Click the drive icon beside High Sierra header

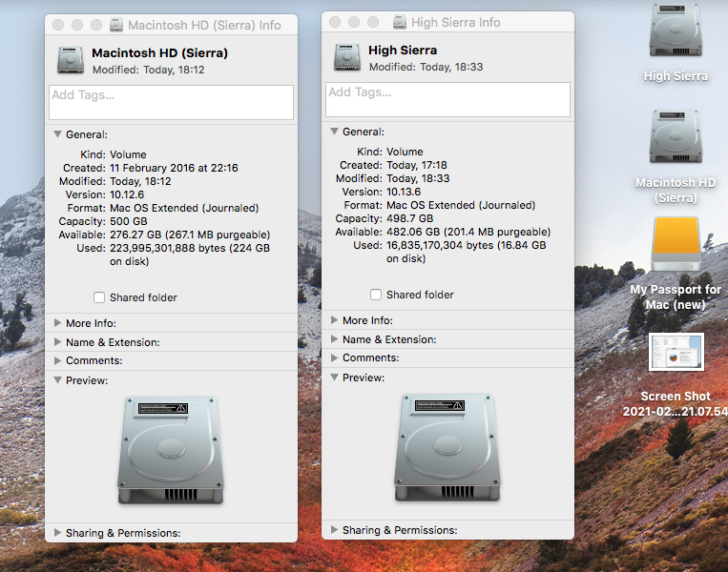(x=347, y=57)
